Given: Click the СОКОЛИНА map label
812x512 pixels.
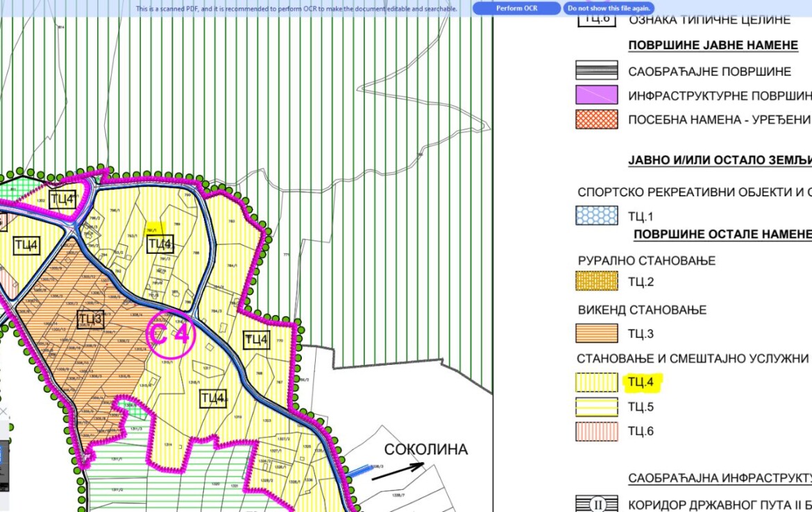Looking at the screenshot, I should coord(425,450).
